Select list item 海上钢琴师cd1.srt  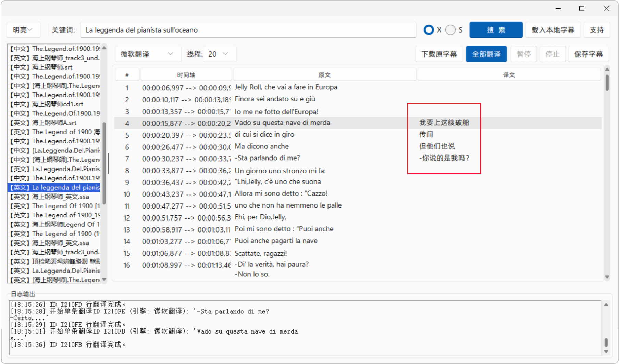(x=54, y=104)
